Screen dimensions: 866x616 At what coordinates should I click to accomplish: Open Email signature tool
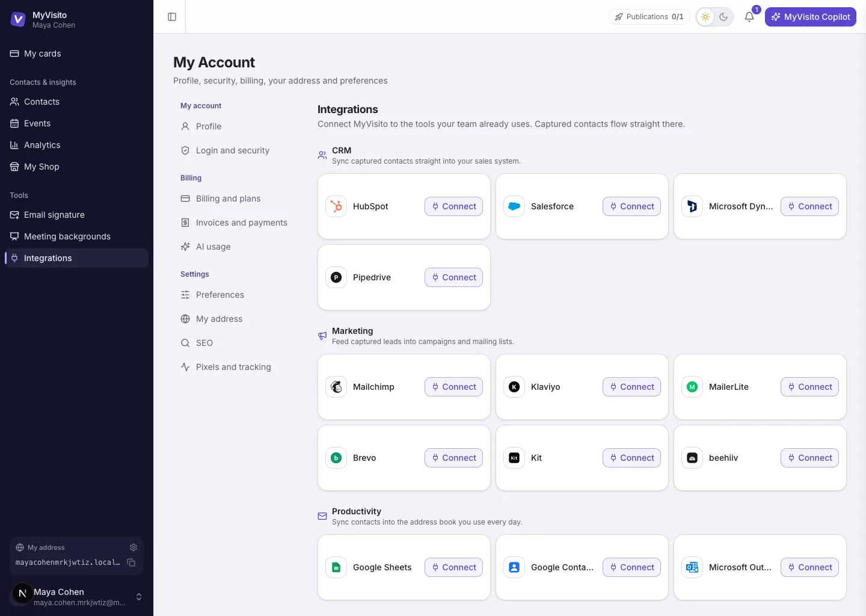(x=76, y=215)
